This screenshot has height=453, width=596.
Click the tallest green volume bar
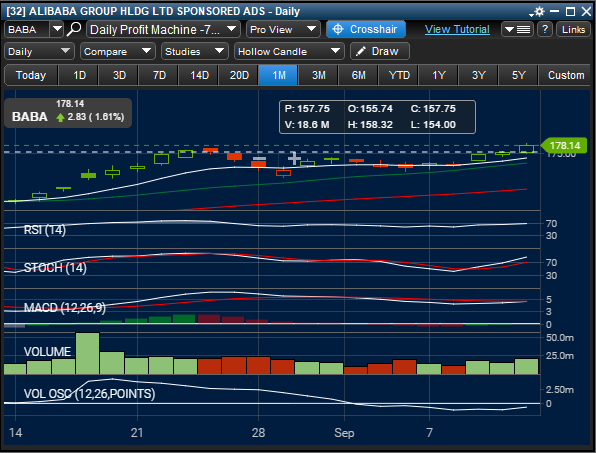[88, 353]
